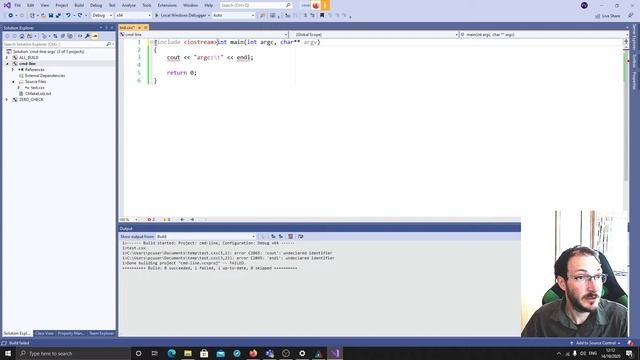Click the navigate back arrow below editor
Image resolution: width=640 pixels, height=360 pixels.
(x=182, y=220)
